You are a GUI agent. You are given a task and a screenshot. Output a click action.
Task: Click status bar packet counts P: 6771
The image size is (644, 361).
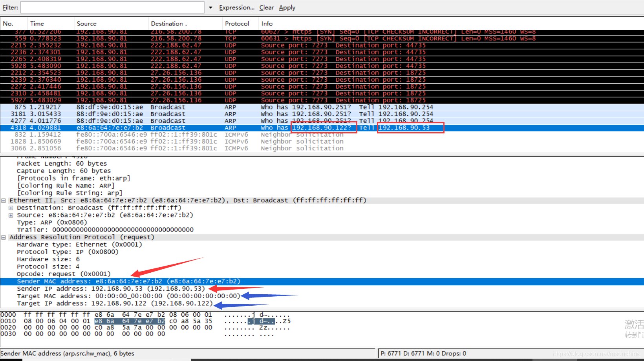[x=423, y=353]
